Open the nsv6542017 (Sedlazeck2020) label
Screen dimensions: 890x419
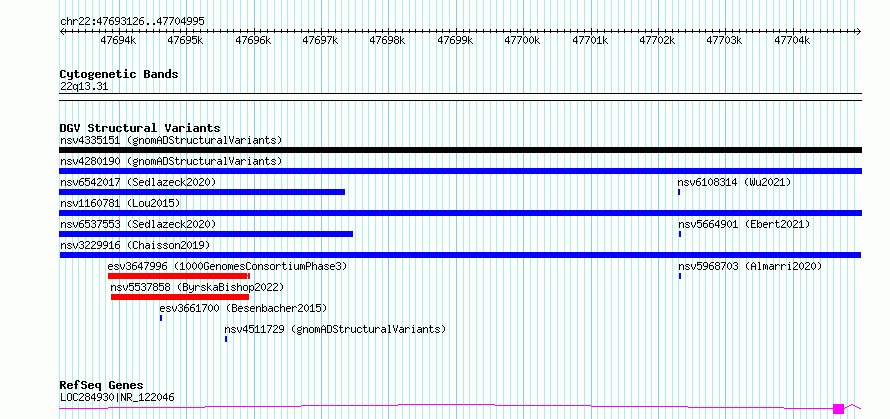[138, 182]
